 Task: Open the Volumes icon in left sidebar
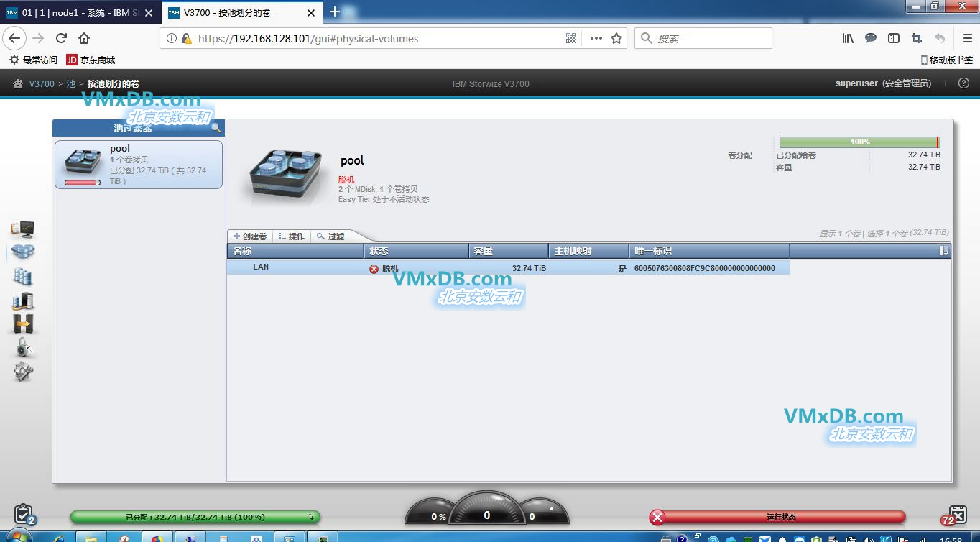tap(22, 277)
